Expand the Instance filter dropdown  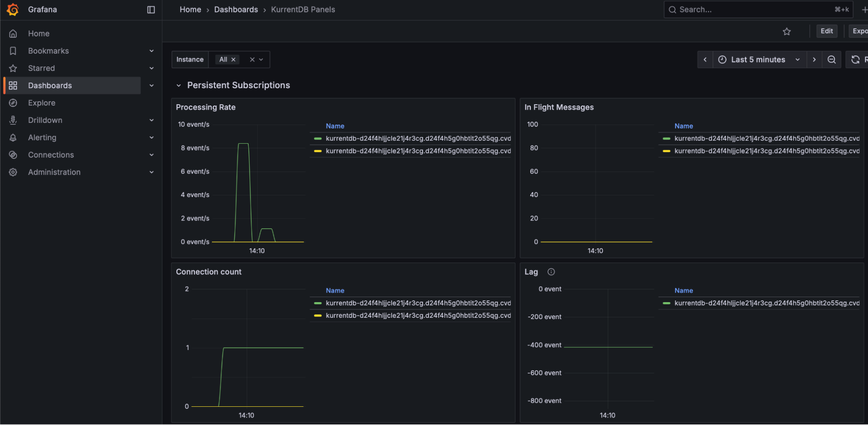261,59
